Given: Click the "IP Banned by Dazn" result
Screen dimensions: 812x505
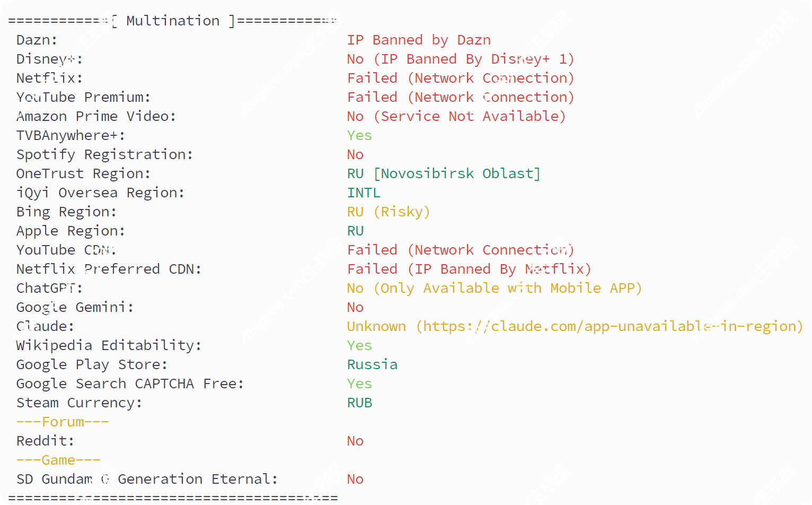Looking at the screenshot, I should tap(419, 40).
